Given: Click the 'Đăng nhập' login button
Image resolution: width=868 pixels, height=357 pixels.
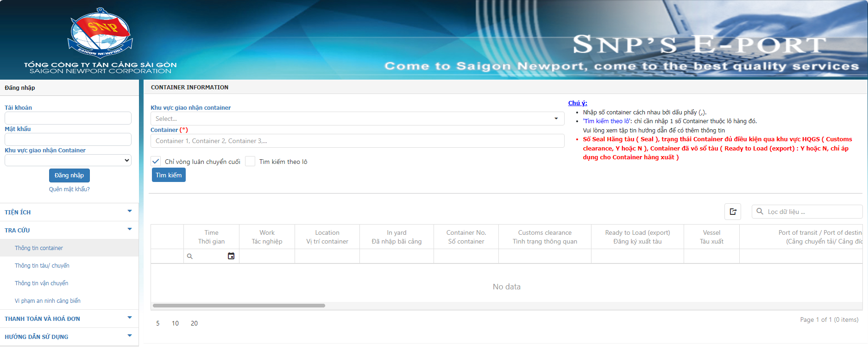Looking at the screenshot, I should (x=69, y=175).
